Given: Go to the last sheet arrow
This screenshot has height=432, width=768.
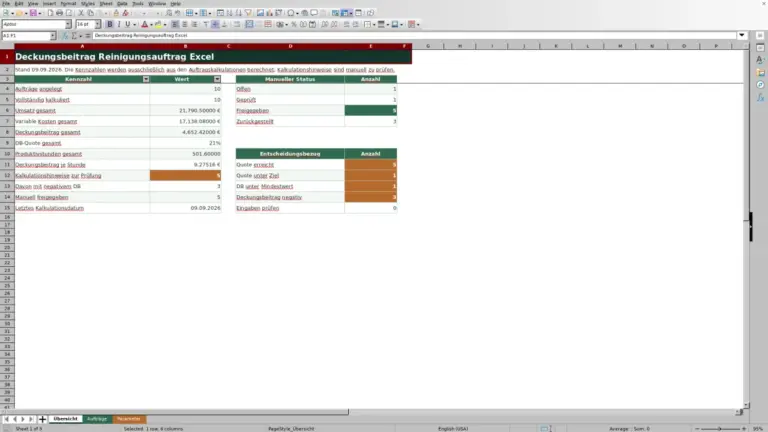Looking at the screenshot, I should tap(31, 419).
